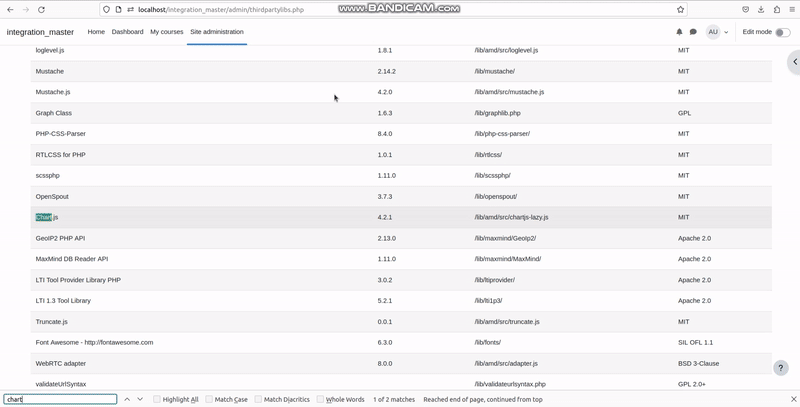Click the /lib/fonts/ location cell
The height and width of the screenshot is (407, 800).
[487, 343]
